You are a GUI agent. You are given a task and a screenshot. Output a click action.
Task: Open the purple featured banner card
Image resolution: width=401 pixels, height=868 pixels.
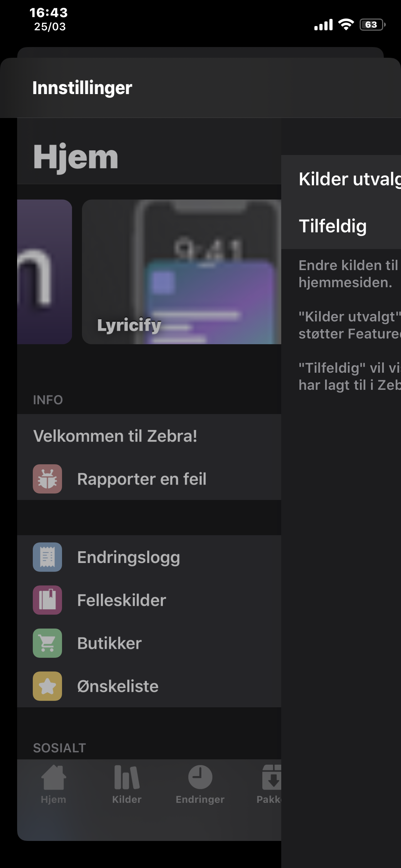[x=45, y=272]
